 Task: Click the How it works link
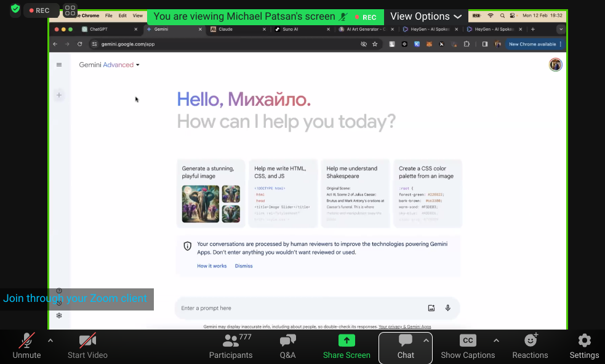pyautogui.click(x=212, y=266)
